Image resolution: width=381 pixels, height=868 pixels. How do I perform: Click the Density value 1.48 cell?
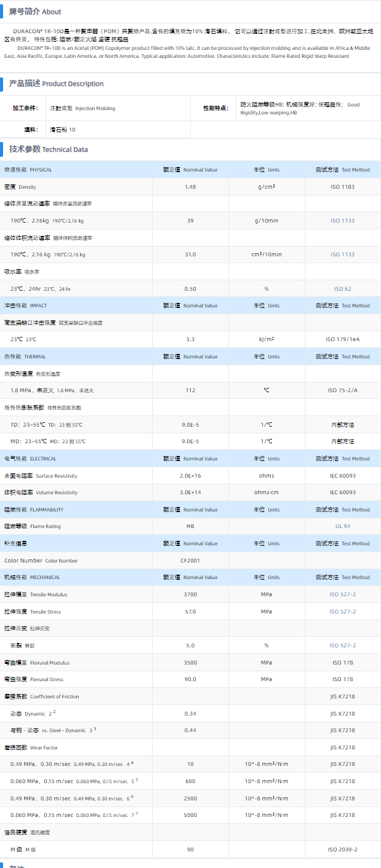(x=190, y=187)
